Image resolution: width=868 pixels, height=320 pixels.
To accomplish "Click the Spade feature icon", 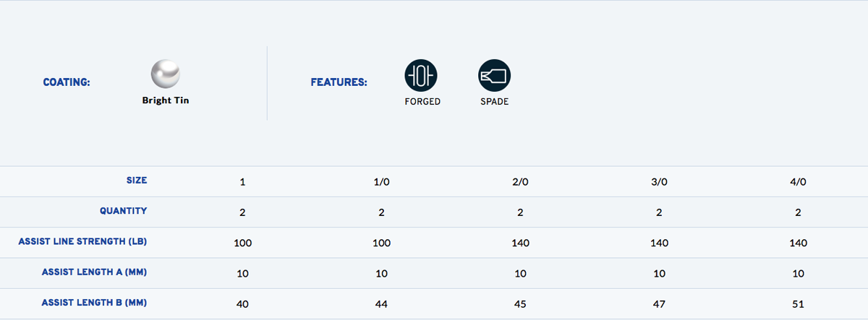I will pyautogui.click(x=495, y=75).
